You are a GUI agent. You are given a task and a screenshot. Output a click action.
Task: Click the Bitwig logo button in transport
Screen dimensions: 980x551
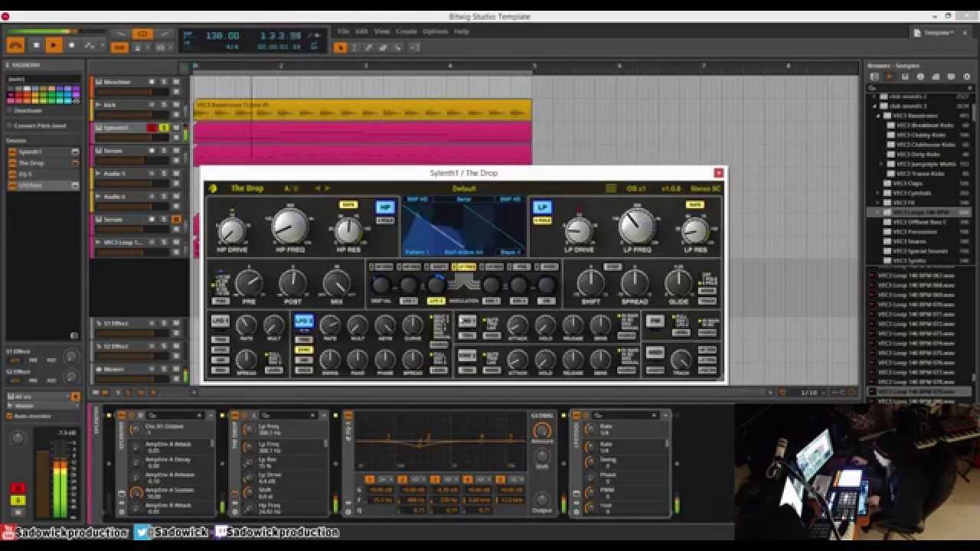(x=15, y=46)
